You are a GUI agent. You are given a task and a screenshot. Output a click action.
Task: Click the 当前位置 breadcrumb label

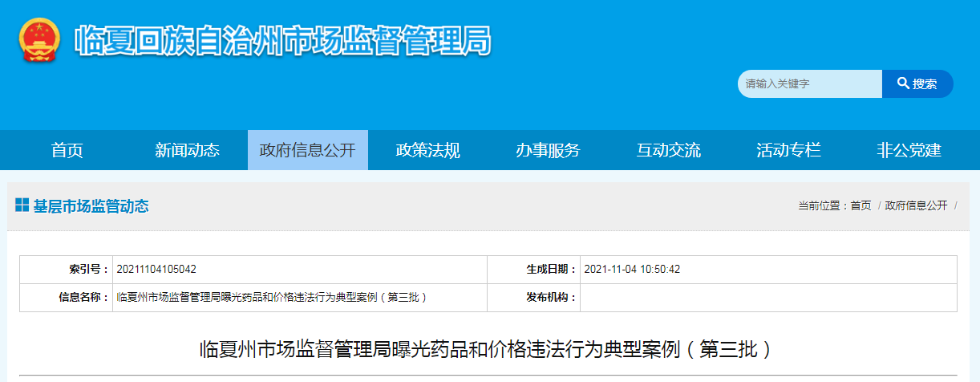tap(824, 205)
